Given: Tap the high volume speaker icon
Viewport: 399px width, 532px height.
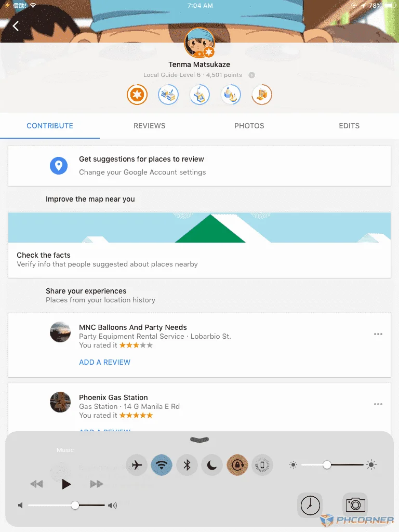Looking at the screenshot, I should (113, 506).
